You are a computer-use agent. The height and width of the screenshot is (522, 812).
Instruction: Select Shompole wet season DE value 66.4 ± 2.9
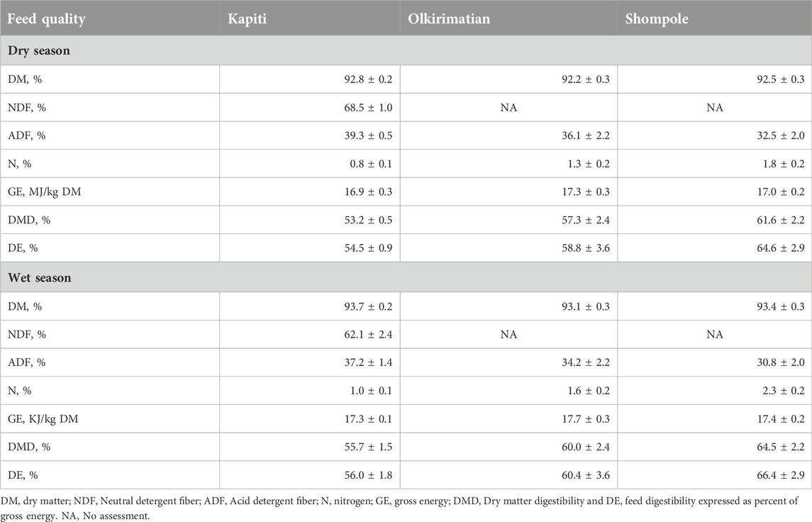[x=780, y=475]
